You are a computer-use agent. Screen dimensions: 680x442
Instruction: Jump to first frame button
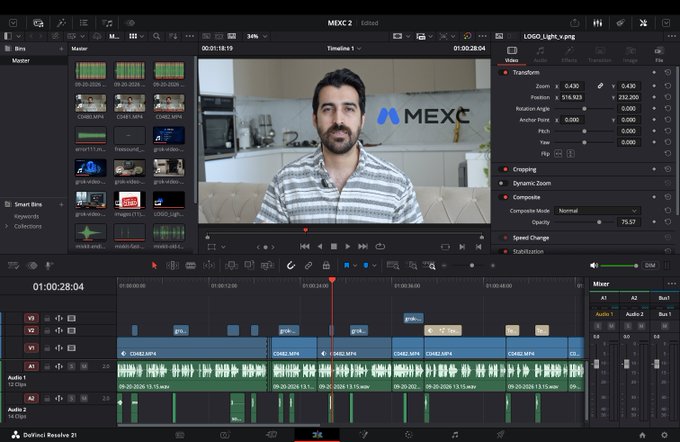tap(305, 246)
